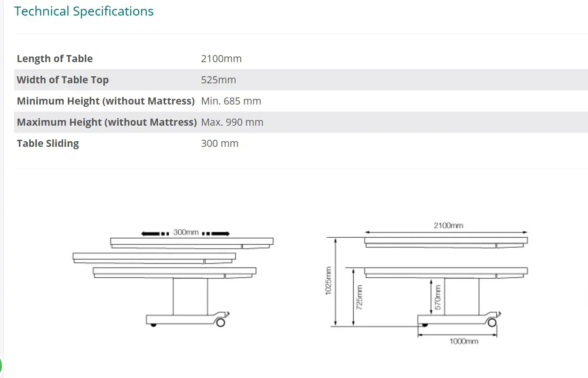Click the Technical Specifications heading

coord(84,11)
